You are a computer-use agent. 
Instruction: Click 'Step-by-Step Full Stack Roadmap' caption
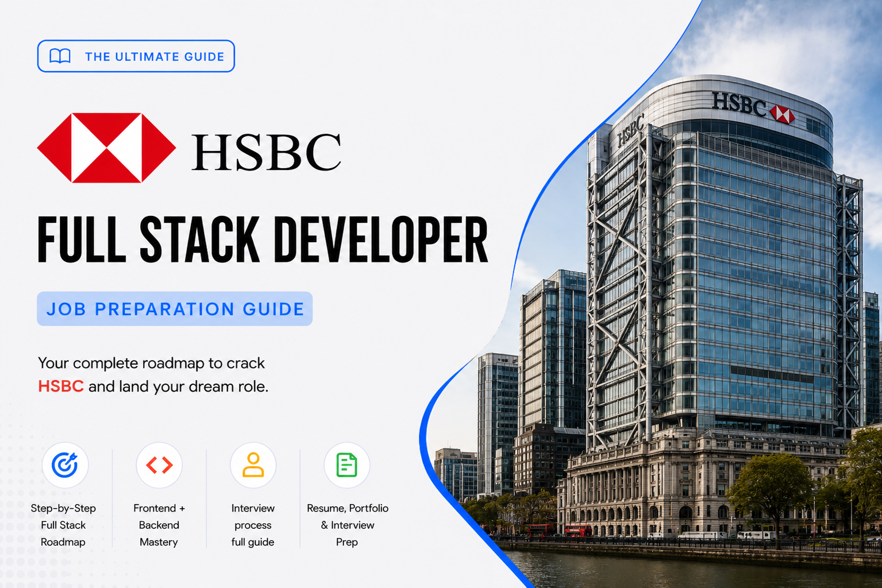63,525
